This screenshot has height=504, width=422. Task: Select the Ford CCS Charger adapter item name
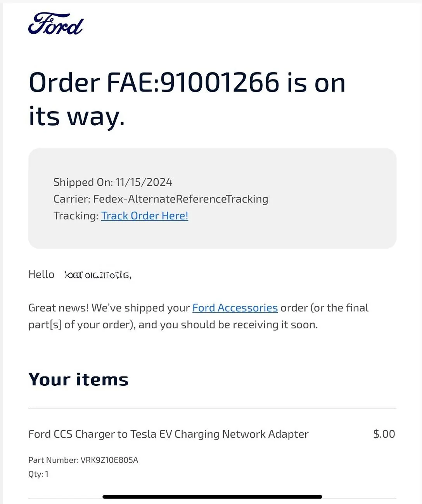click(168, 434)
